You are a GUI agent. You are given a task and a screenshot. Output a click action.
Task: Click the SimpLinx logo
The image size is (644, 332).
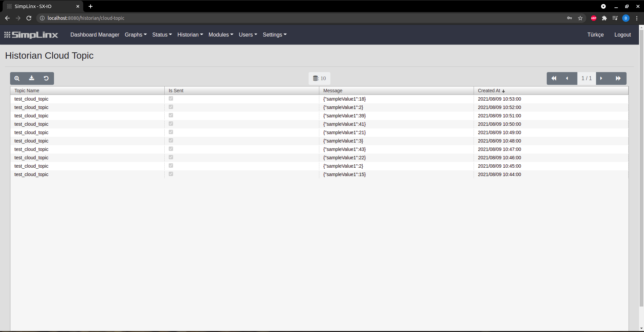pos(31,35)
